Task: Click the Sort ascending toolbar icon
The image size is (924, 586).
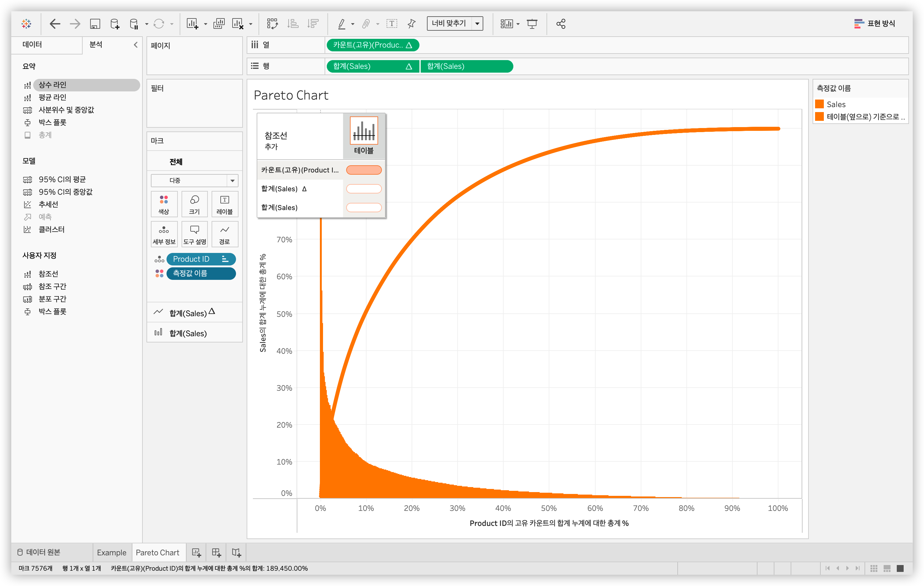Action: coord(293,24)
